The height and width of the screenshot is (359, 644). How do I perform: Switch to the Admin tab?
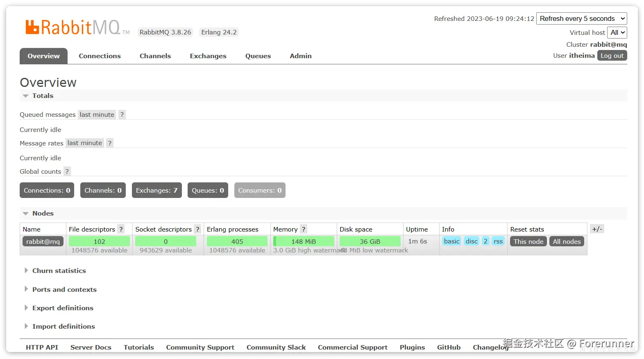point(301,56)
